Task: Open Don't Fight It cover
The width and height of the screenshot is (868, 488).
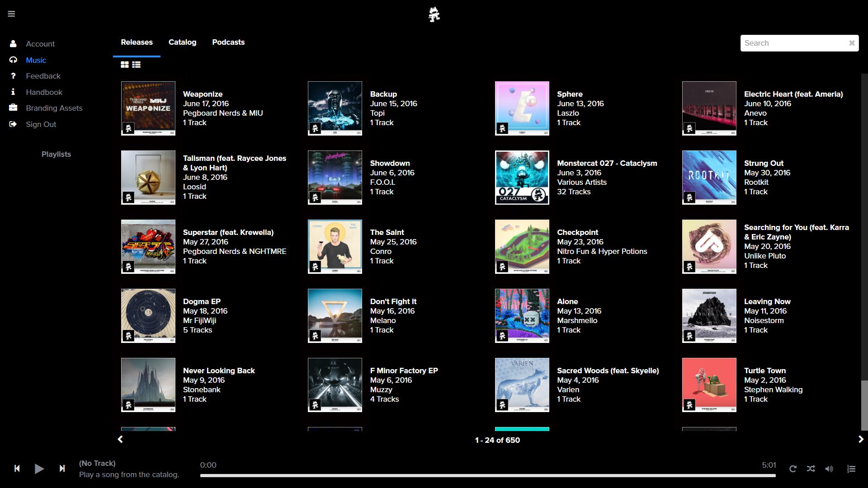Action: coord(335,316)
